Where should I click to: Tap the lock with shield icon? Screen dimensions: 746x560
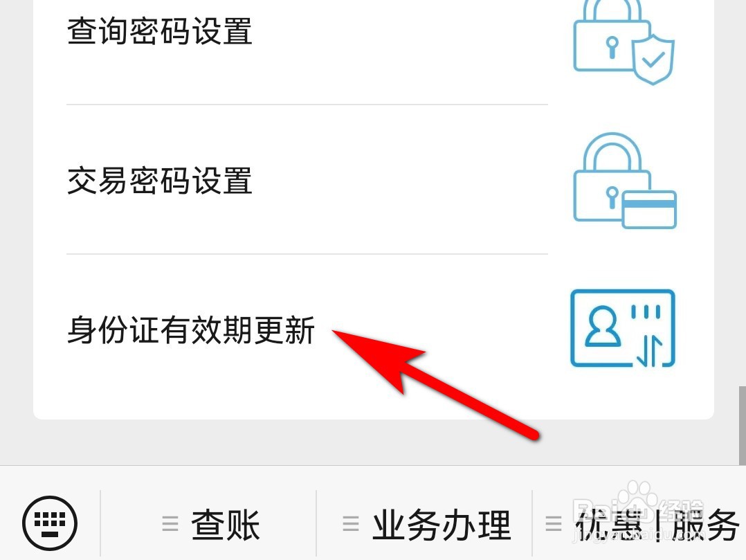(x=624, y=42)
